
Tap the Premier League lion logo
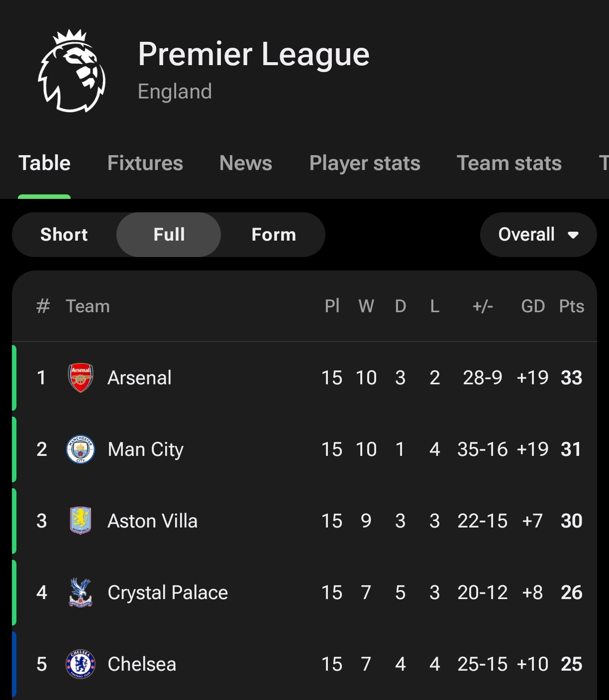click(x=72, y=71)
